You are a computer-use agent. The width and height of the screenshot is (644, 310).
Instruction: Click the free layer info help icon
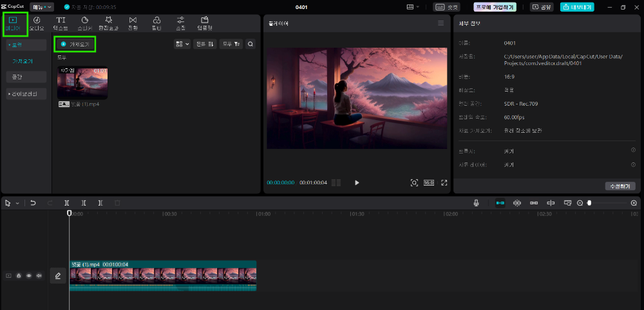tap(633, 164)
